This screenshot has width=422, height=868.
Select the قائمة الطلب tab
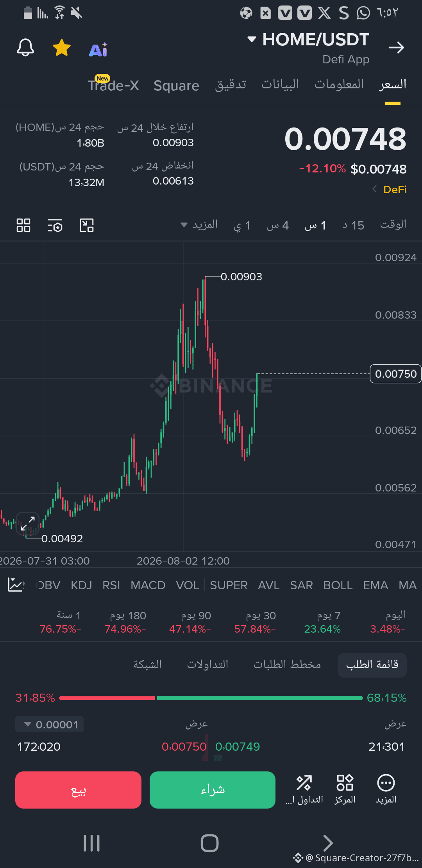[x=372, y=665]
